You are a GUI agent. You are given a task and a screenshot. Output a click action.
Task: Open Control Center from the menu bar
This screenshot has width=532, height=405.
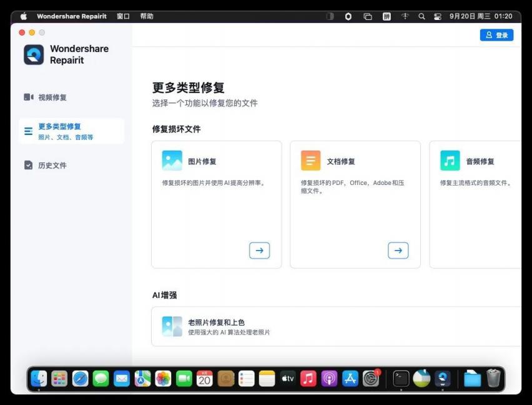438,16
